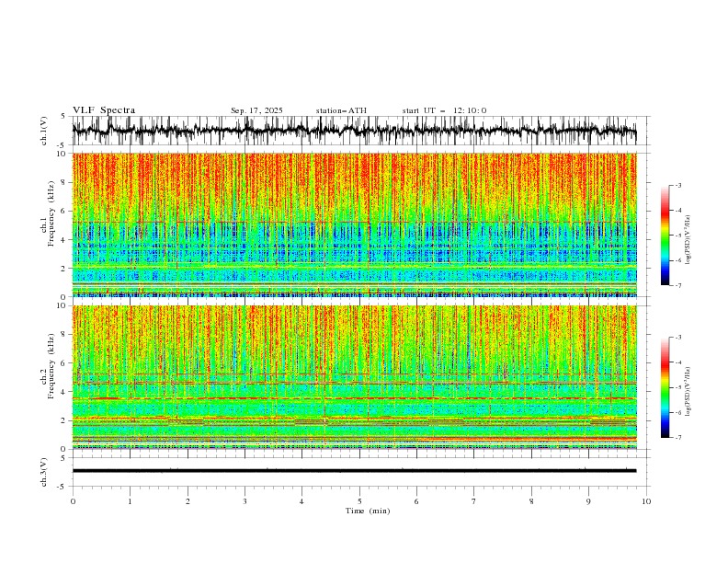728x563 pixels.
Task: Click the ch.1 color bar log(PSD) label
Action: [x=688, y=240]
